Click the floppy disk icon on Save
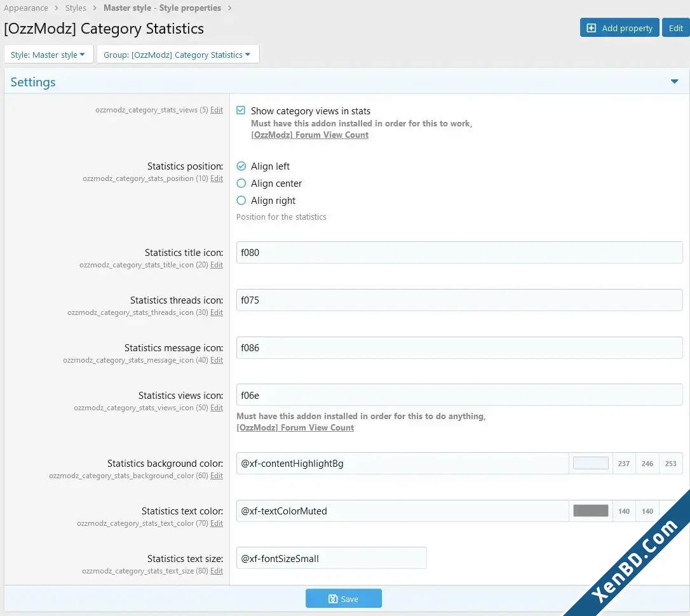The width and height of the screenshot is (690, 616). 333,599
